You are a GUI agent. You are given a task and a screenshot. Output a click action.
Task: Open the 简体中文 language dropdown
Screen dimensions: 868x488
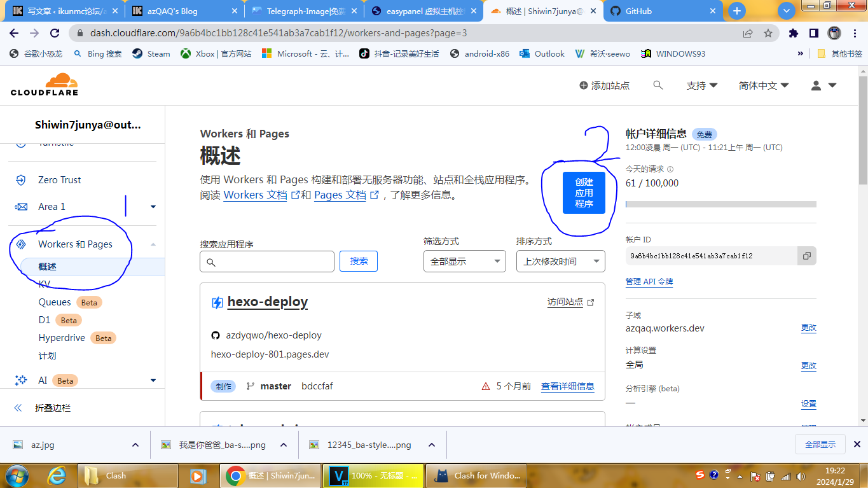click(763, 85)
